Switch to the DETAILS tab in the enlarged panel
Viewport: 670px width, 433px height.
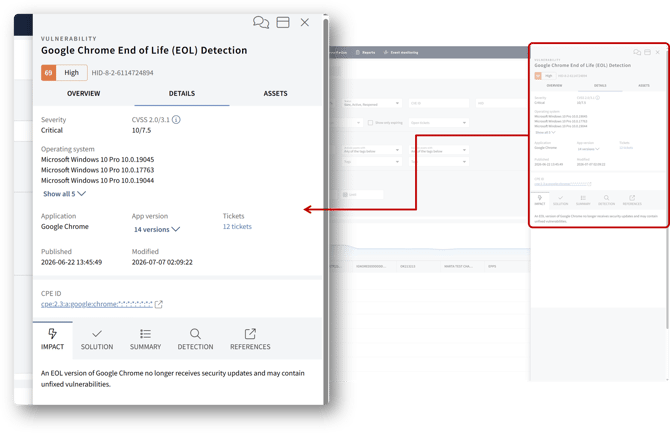pyautogui.click(x=182, y=94)
